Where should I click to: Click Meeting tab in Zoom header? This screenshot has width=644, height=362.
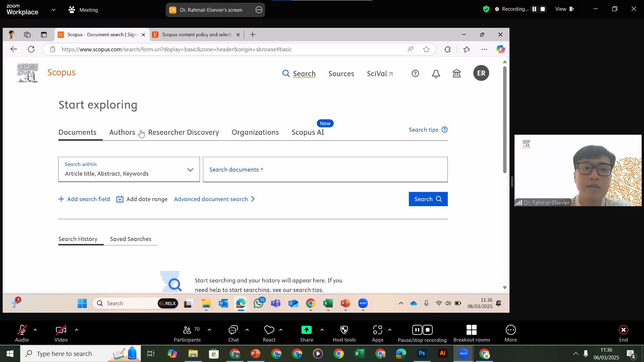point(83,10)
